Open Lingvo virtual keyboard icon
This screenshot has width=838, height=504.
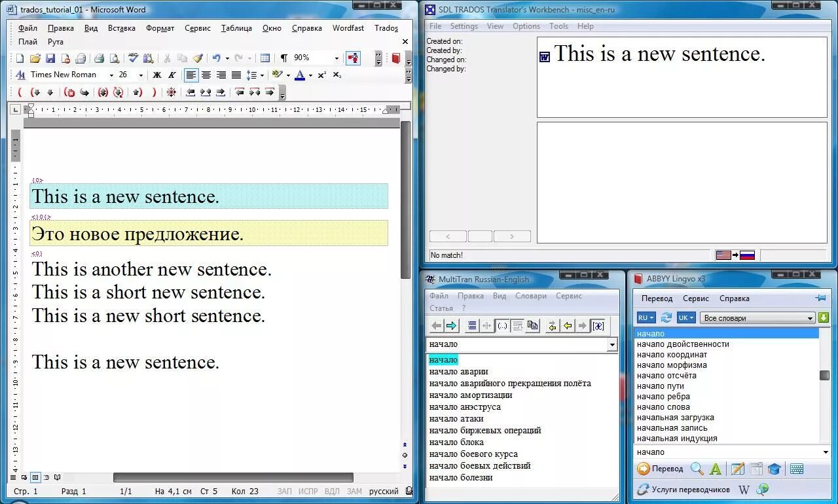point(797,469)
